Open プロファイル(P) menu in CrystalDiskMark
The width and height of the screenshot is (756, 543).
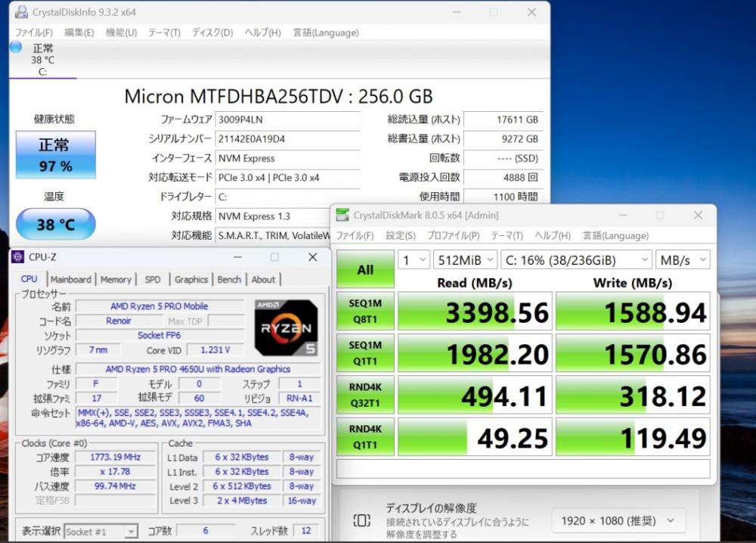point(453,236)
